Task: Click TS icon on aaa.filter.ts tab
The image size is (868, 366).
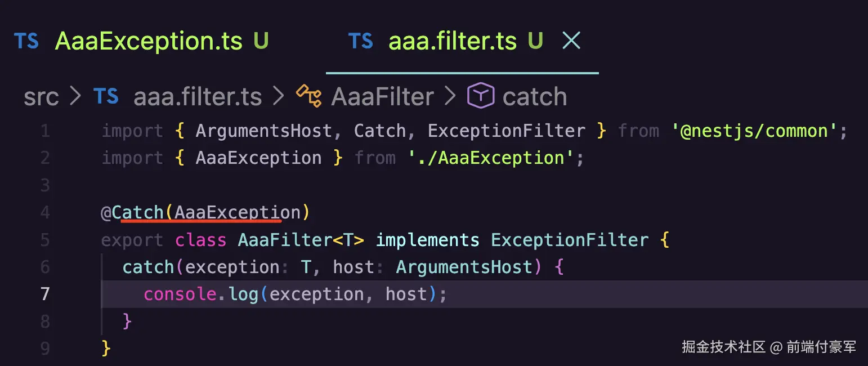Action: click(360, 41)
